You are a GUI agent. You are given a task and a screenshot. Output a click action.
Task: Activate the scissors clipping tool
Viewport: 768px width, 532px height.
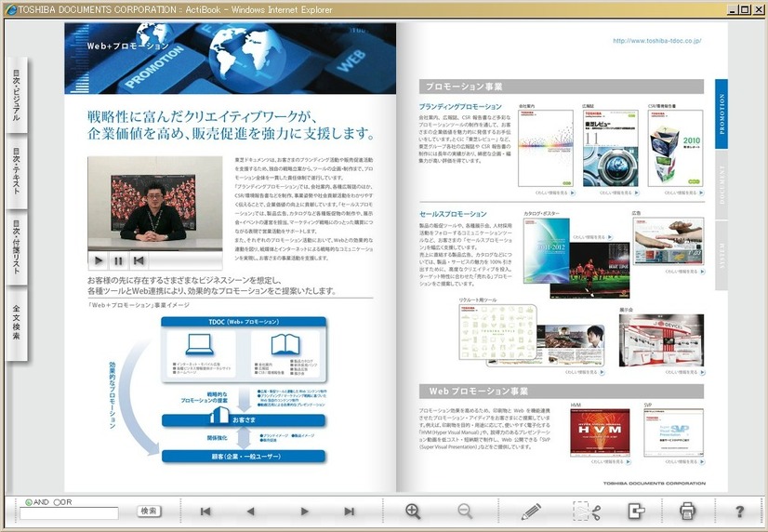(x=587, y=511)
